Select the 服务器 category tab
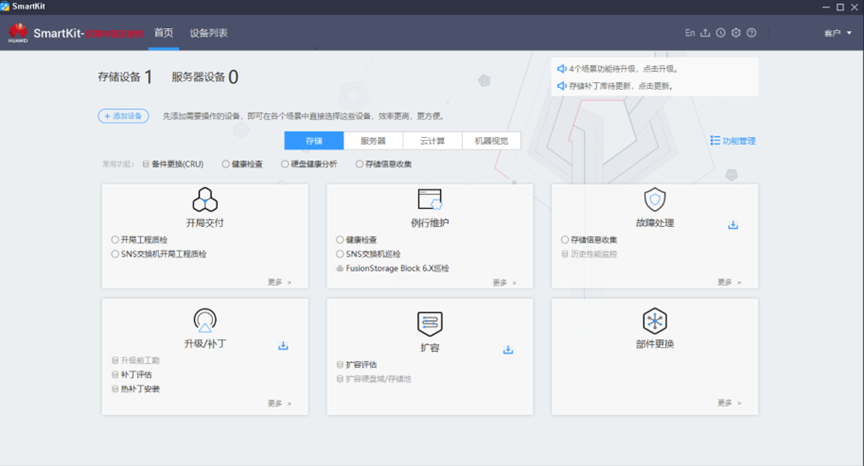This screenshot has width=864, height=466. click(x=373, y=140)
